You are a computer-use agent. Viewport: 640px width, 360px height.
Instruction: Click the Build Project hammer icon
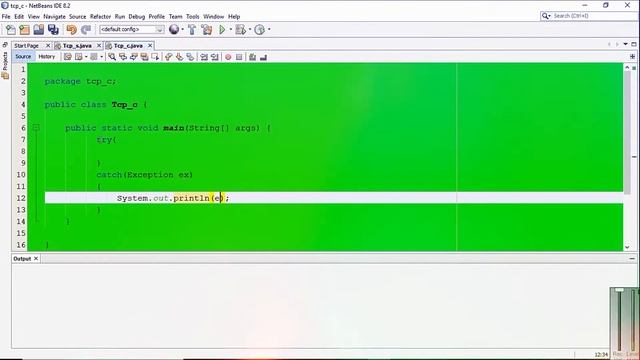coord(192,29)
